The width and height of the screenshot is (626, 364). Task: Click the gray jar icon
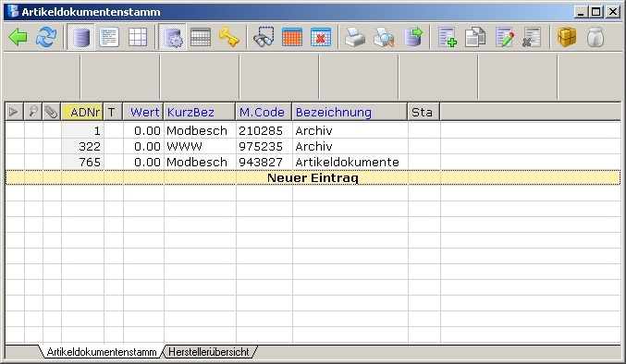click(x=595, y=37)
